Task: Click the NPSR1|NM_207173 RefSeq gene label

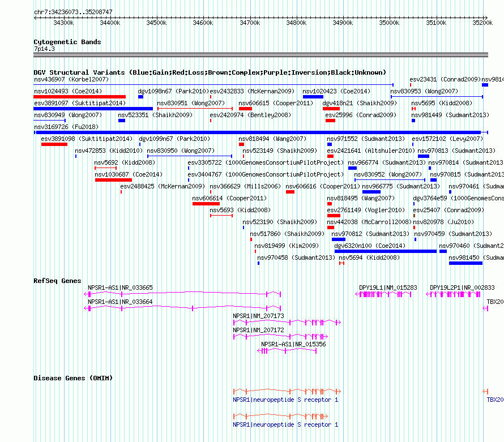Action: [x=258, y=316]
